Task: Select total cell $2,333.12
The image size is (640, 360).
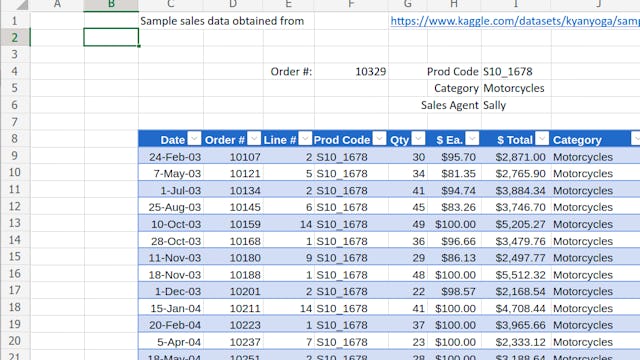Action: [516, 342]
